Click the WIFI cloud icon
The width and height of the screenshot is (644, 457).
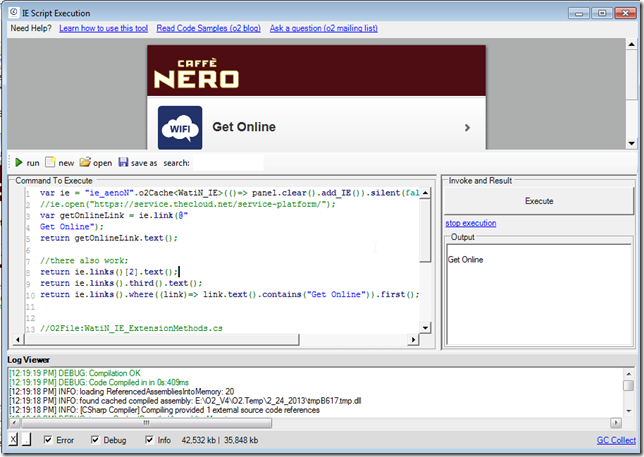pyautogui.click(x=179, y=128)
